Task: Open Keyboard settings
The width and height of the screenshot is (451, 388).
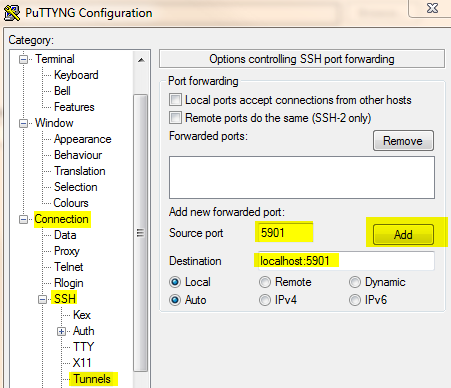Action: (76, 75)
